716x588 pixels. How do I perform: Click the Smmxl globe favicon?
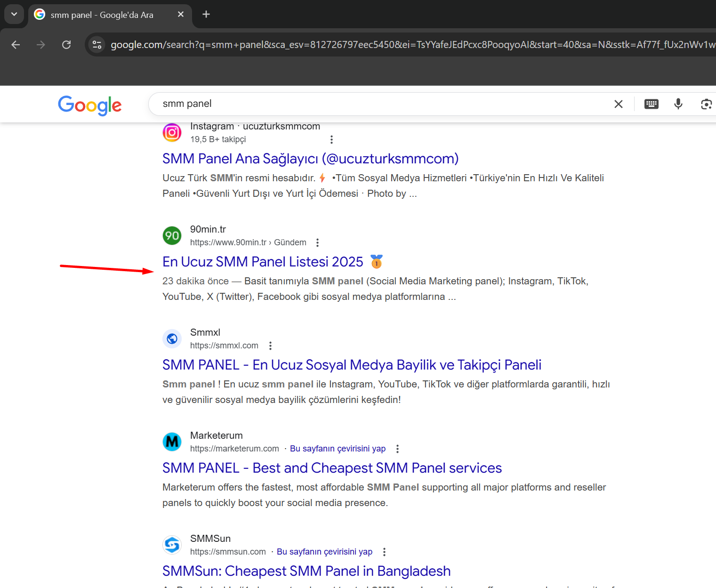click(172, 338)
